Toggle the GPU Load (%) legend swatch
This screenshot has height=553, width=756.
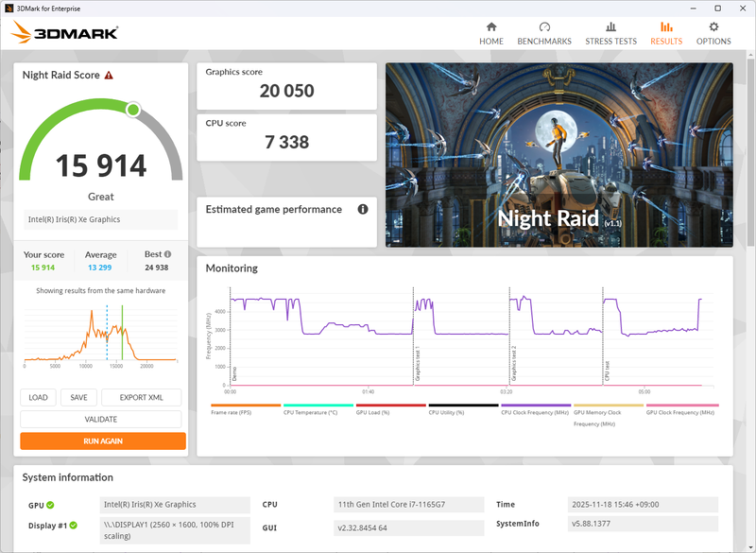[391, 406]
